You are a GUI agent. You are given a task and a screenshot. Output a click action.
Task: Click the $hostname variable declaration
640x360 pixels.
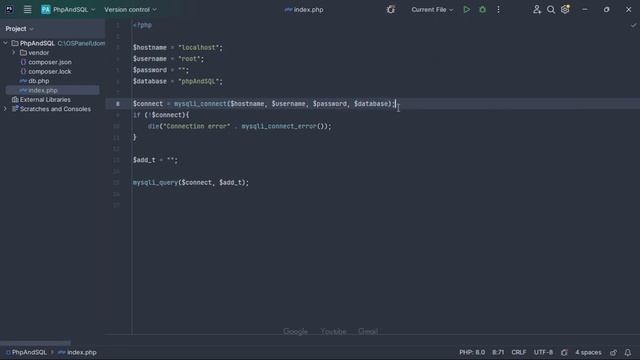pyautogui.click(x=149, y=48)
